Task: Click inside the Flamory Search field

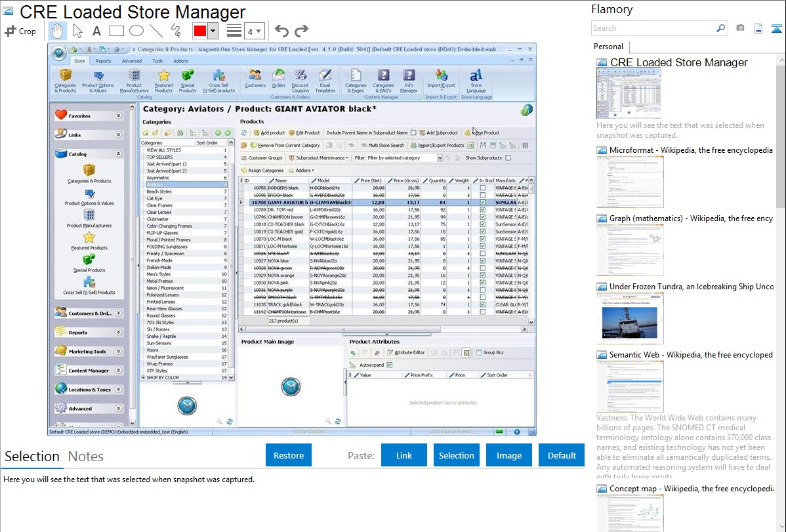Action: click(x=653, y=28)
